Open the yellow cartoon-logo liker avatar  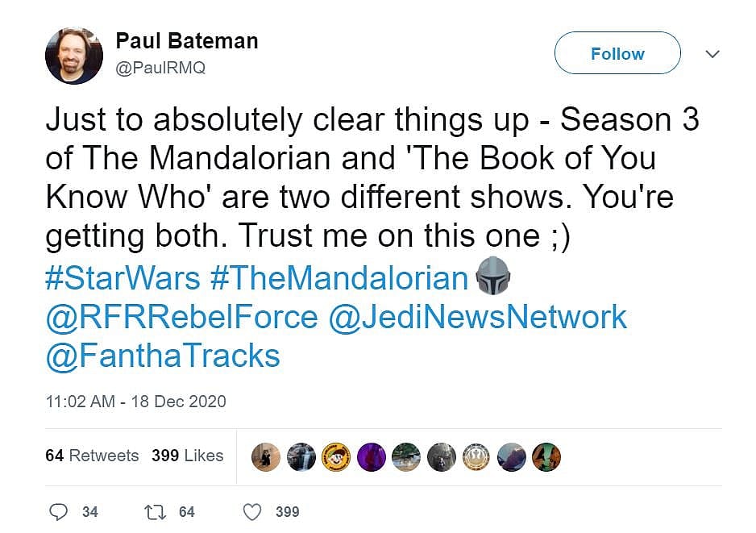[336, 457]
